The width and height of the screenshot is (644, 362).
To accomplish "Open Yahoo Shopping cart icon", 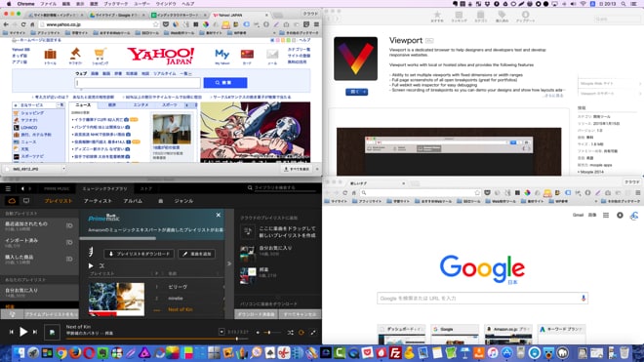I will [100, 57].
